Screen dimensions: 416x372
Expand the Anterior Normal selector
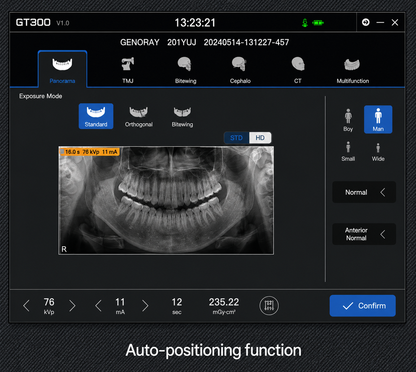[x=364, y=234]
